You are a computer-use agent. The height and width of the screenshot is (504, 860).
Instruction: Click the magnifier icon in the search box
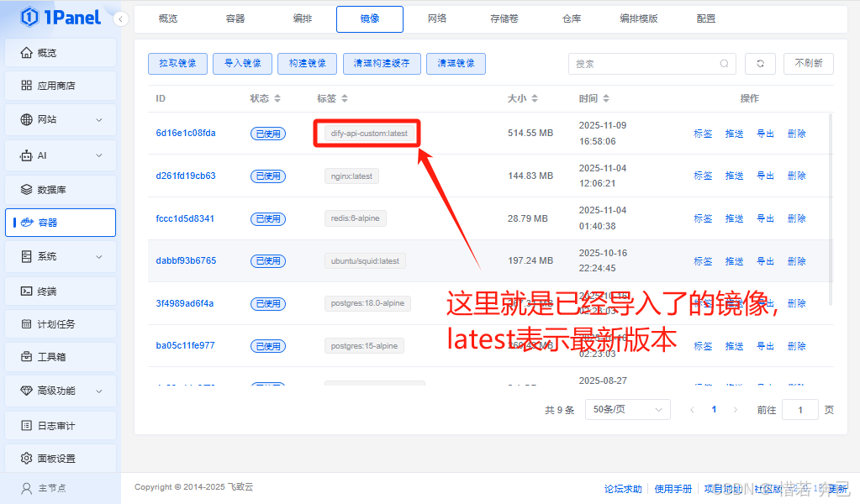pos(724,64)
